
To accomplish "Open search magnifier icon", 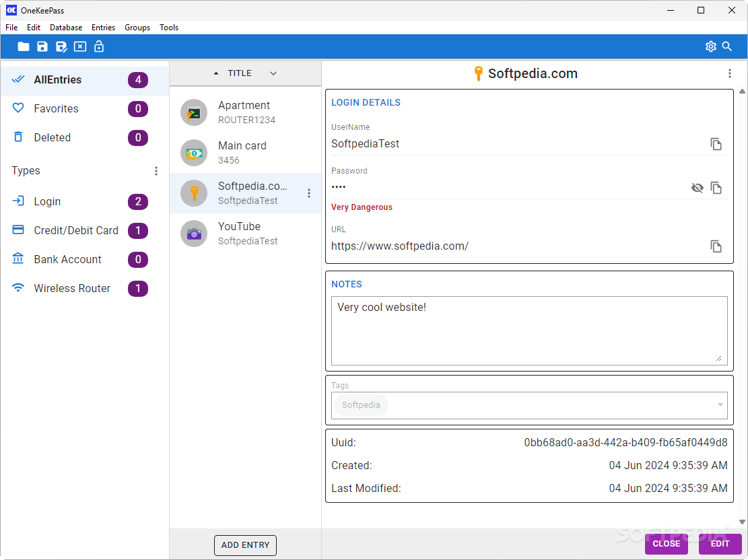I will pyautogui.click(x=727, y=46).
